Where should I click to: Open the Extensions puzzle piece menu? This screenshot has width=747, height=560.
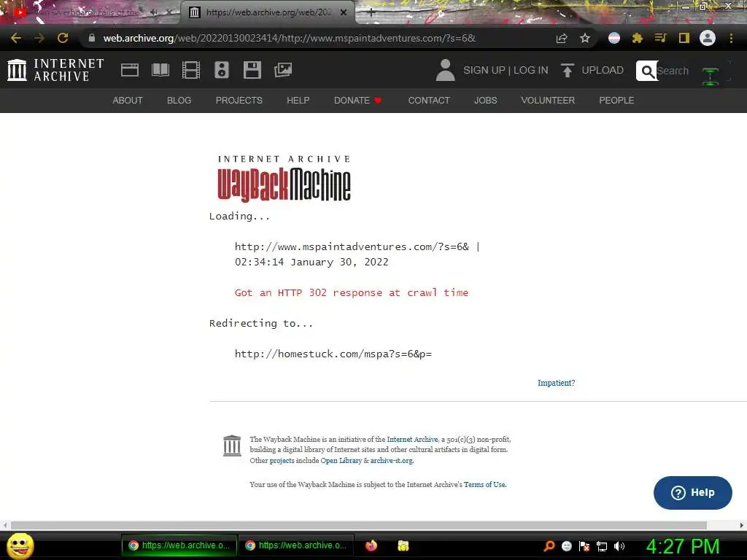click(x=638, y=38)
